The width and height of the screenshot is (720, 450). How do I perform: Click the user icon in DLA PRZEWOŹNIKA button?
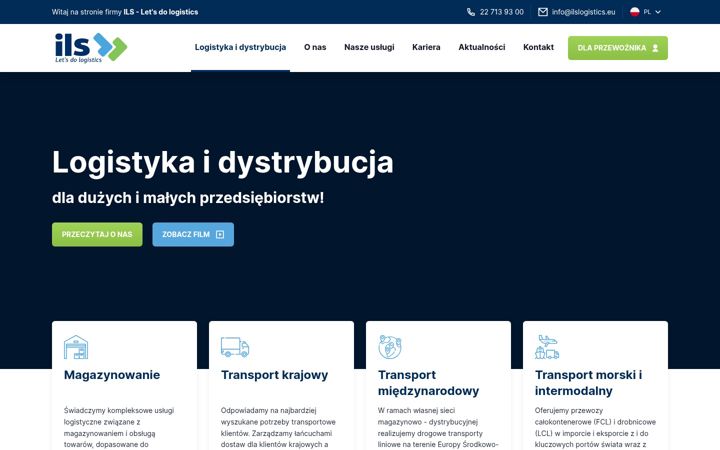pos(655,48)
